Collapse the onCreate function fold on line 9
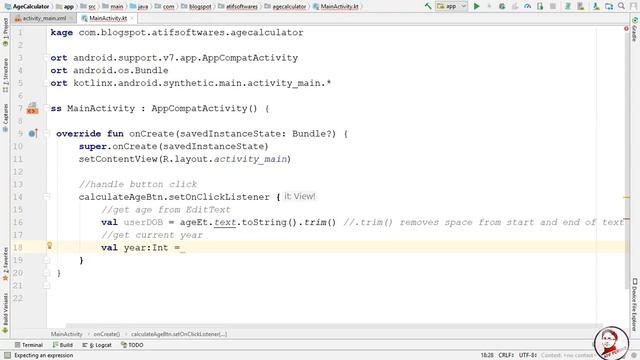 pyautogui.click(x=47, y=133)
